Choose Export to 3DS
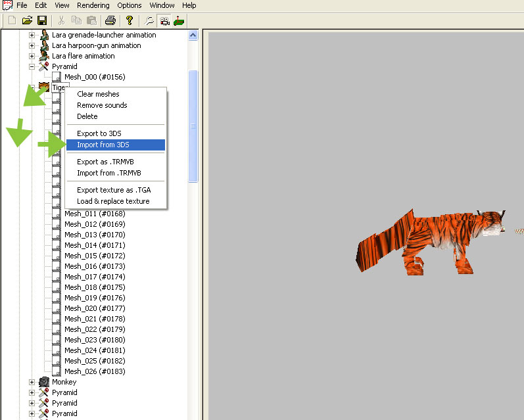The width and height of the screenshot is (524, 420). 116,133
